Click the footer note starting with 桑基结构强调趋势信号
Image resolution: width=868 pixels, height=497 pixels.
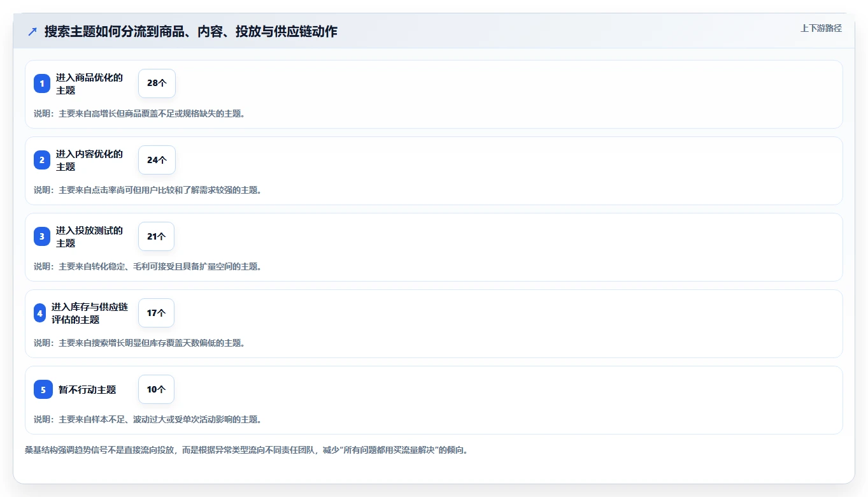click(246, 450)
